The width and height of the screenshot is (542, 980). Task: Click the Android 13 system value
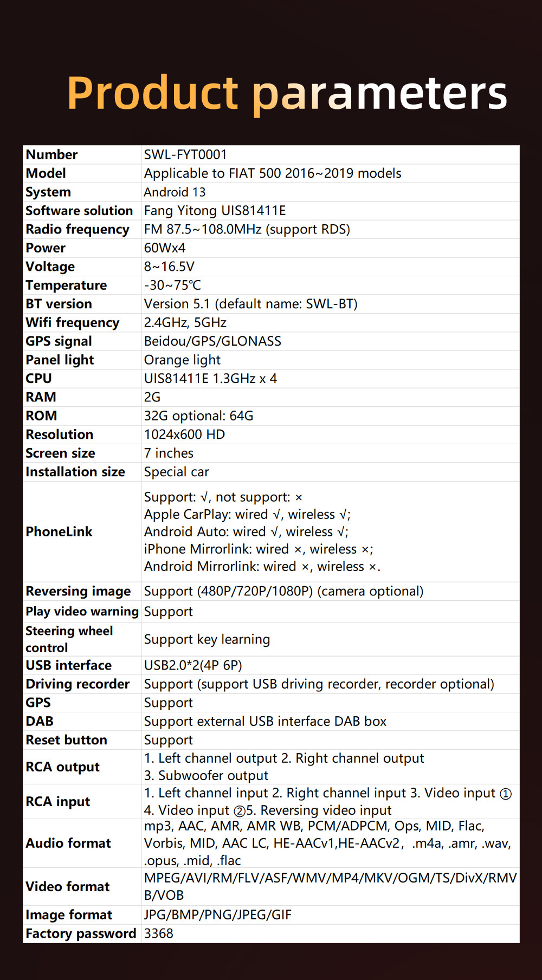point(175,192)
